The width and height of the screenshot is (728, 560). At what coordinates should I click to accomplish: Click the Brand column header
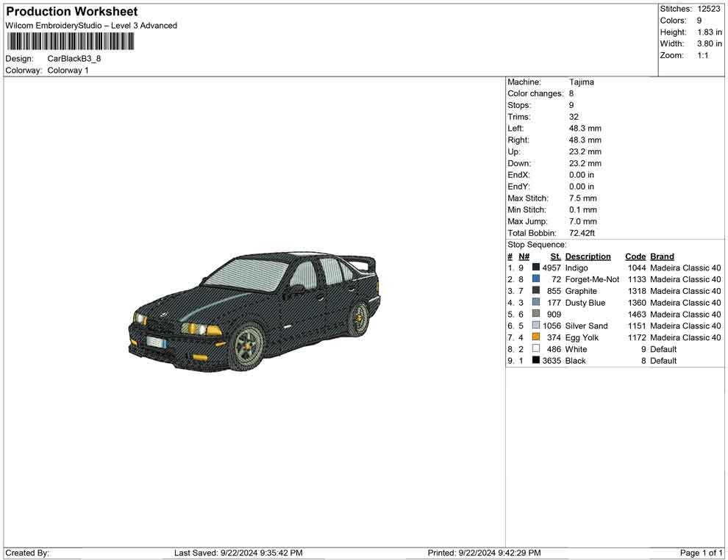click(662, 256)
